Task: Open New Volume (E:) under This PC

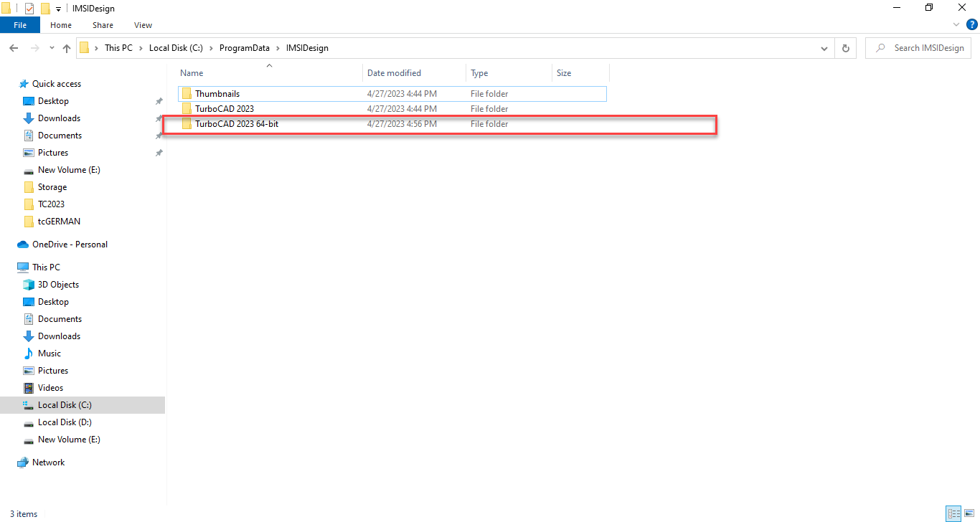Action: (69, 440)
